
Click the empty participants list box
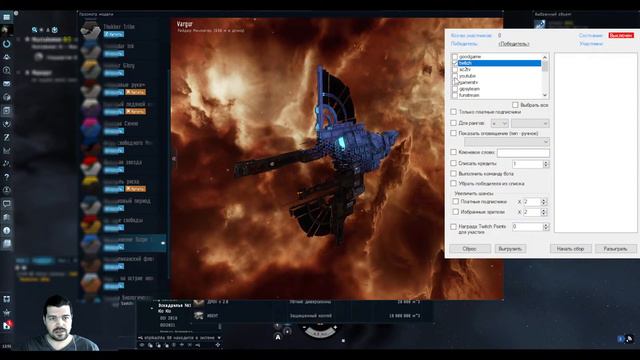coord(596,143)
